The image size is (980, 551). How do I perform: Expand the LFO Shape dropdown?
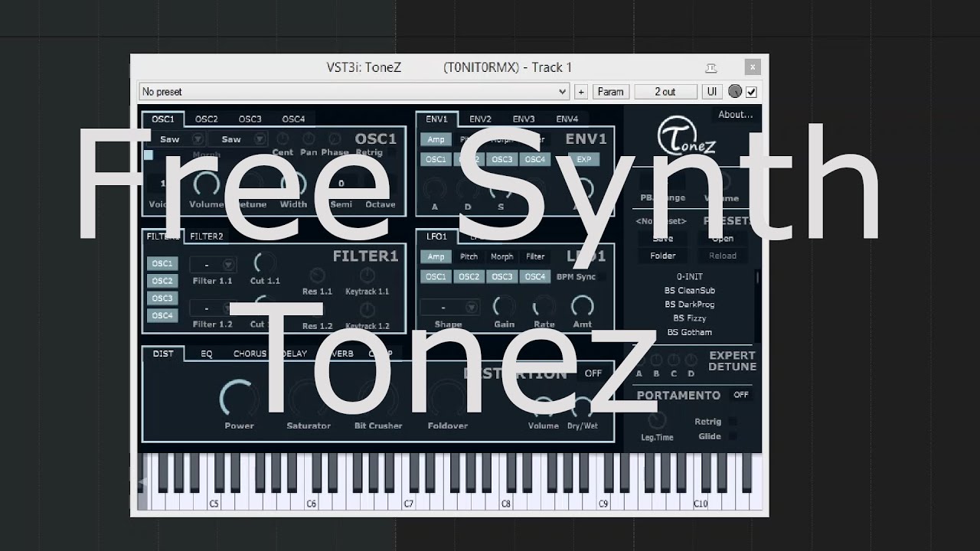(472, 307)
